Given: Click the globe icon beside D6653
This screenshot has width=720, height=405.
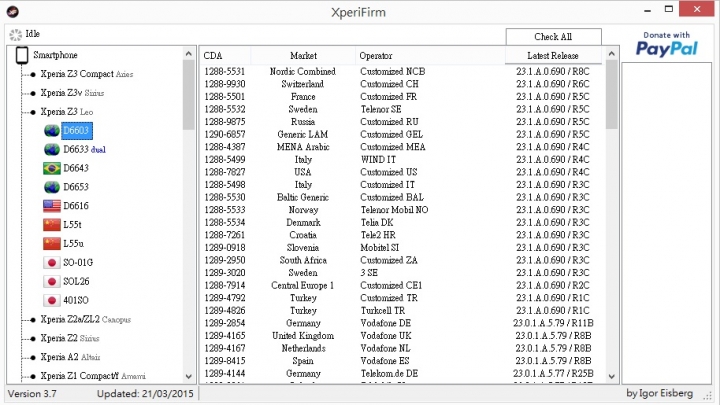Looking at the screenshot, I should click(x=52, y=187).
